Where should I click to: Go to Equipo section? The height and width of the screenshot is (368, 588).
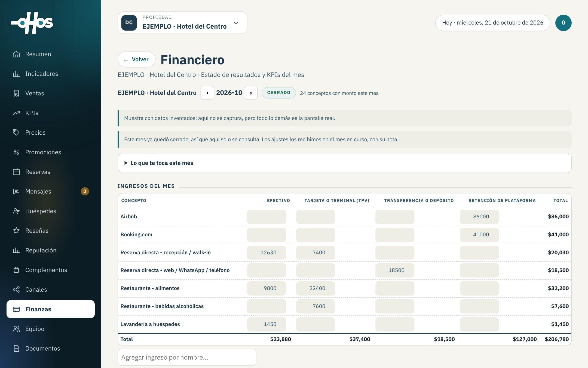coord(51,329)
